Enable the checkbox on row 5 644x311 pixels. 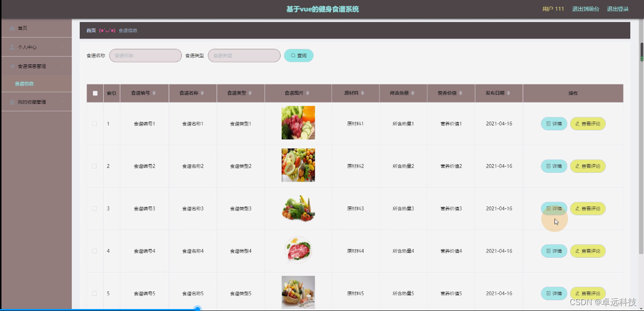tap(95, 293)
